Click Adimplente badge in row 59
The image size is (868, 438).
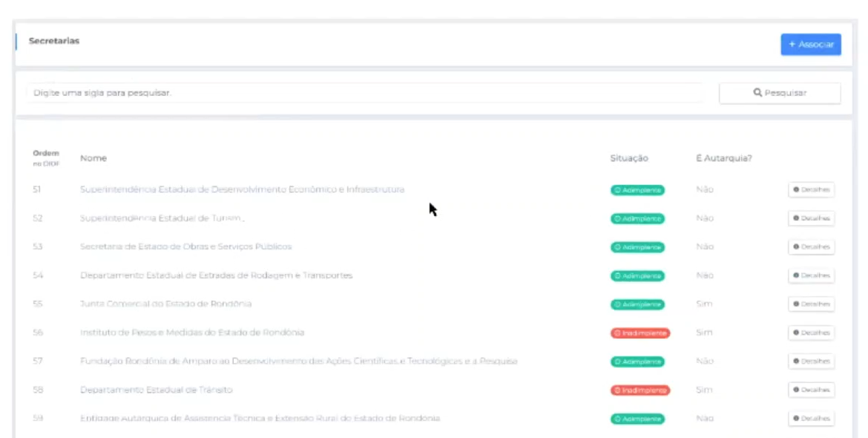[638, 419]
